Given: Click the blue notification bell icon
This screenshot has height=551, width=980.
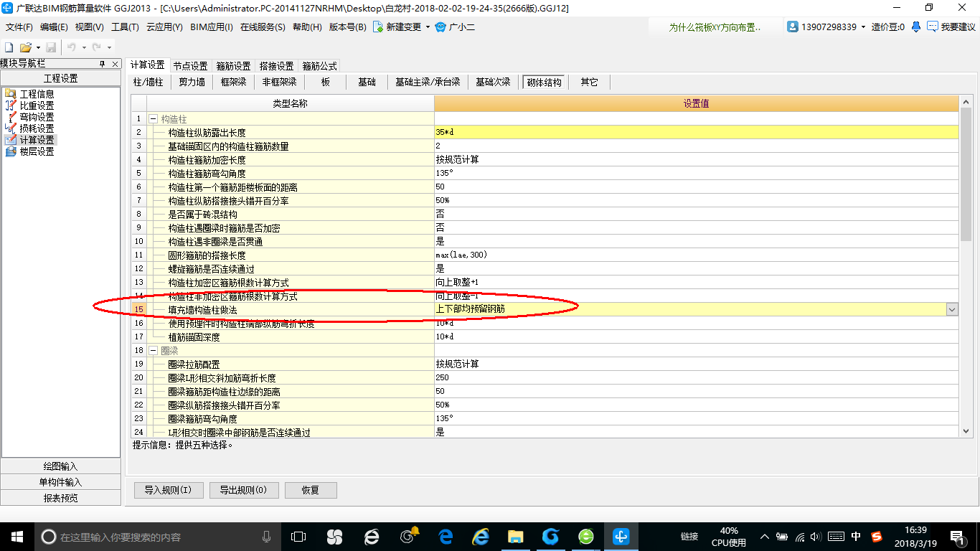Looking at the screenshot, I should tap(916, 27).
